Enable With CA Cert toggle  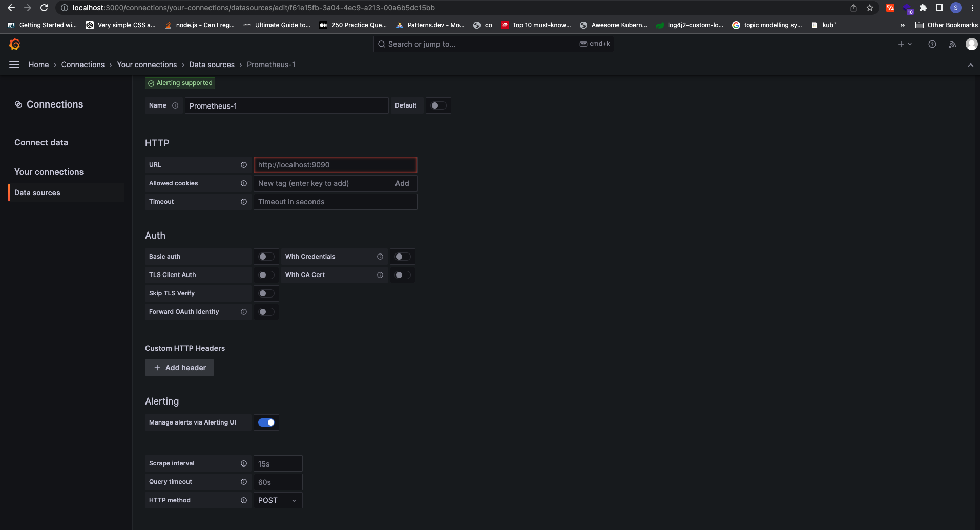pyautogui.click(x=403, y=275)
